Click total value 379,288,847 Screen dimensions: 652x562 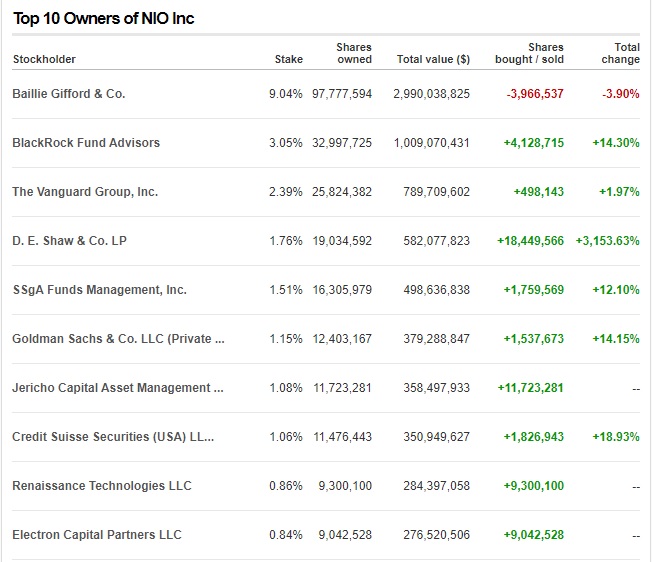[437, 339]
